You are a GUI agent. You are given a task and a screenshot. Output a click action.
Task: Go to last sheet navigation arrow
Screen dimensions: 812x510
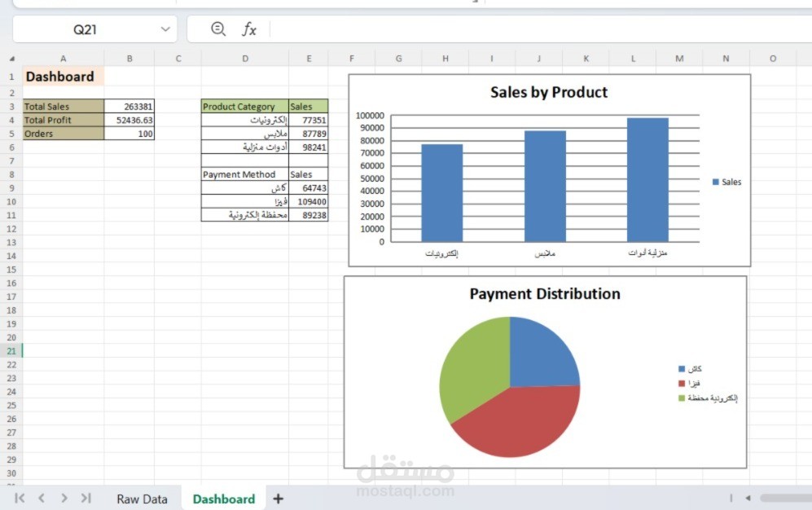click(86, 498)
